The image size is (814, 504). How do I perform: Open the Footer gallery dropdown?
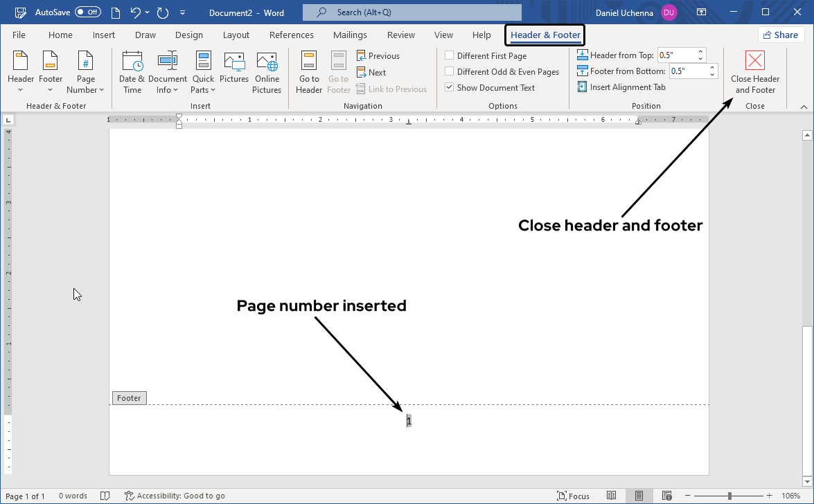pyautogui.click(x=50, y=71)
